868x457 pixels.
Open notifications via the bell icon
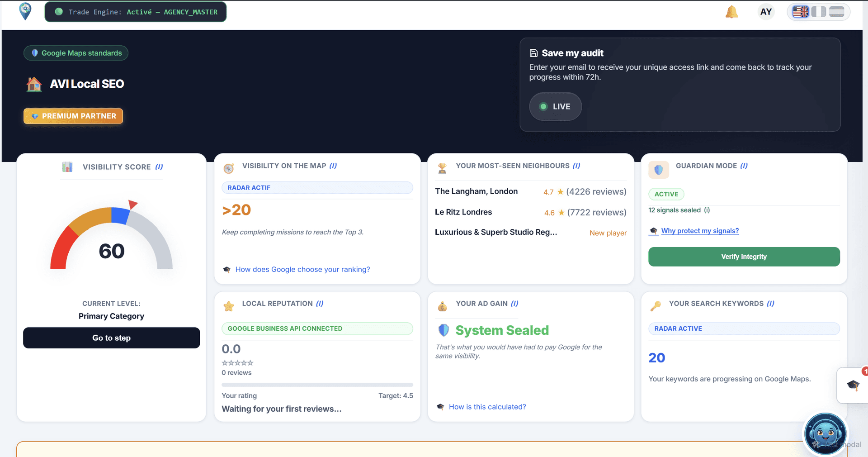[x=731, y=12]
